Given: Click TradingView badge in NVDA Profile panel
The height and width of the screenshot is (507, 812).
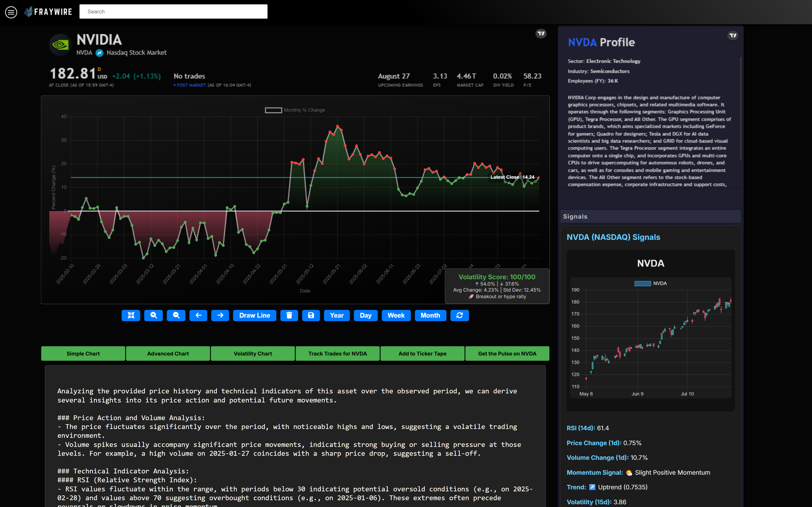Looking at the screenshot, I should point(733,36).
